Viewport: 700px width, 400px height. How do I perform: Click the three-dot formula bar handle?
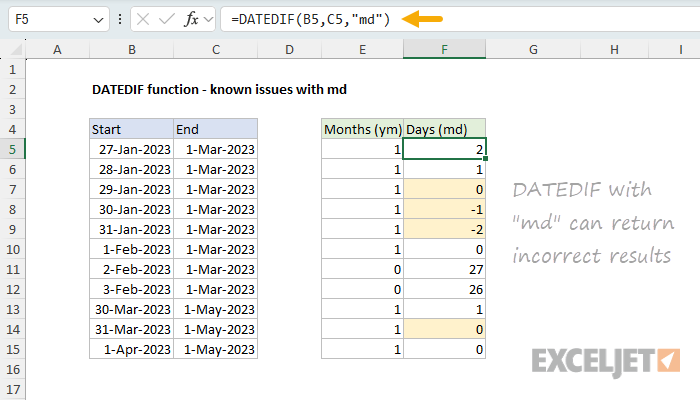click(x=120, y=19)
